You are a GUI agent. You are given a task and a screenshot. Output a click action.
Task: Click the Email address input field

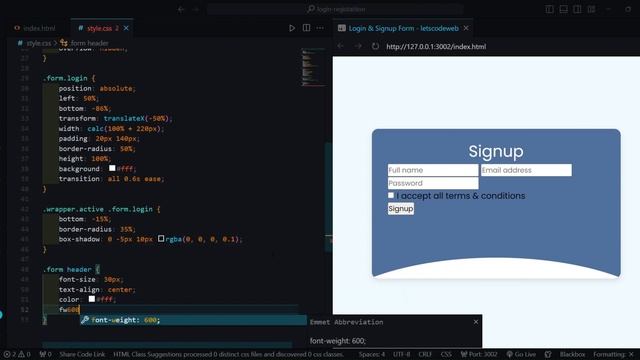click(526, 170)
